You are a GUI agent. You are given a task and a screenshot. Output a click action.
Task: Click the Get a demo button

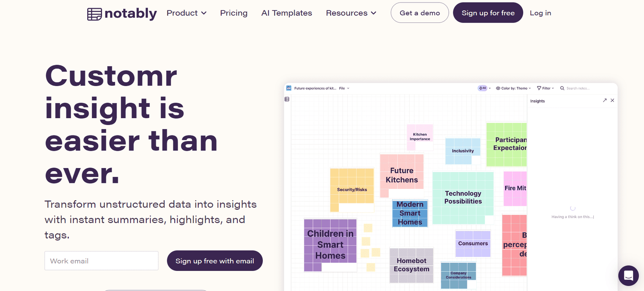coord(419,13)
